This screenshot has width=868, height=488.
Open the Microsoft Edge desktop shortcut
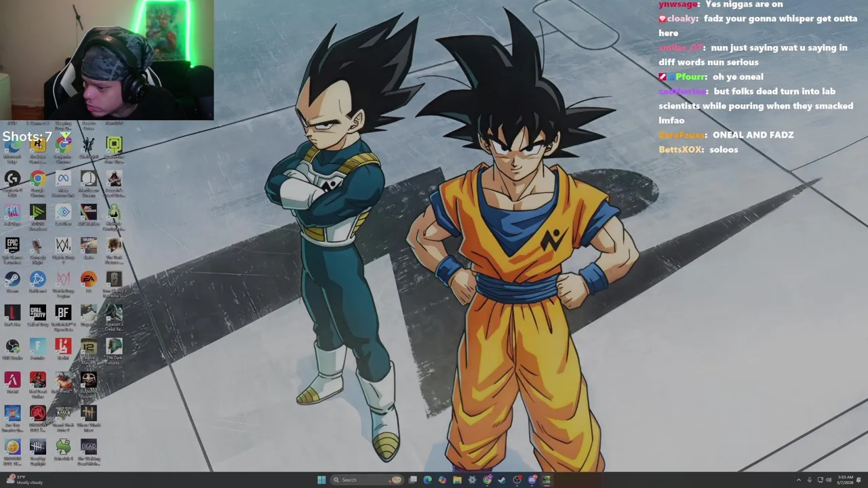click(x=12, y=149)
